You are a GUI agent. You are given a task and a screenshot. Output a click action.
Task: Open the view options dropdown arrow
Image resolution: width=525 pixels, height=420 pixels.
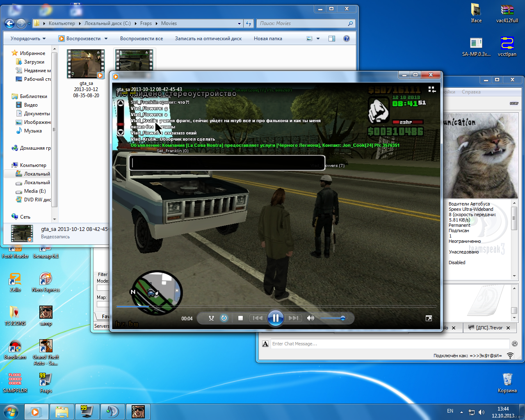(318, 39)
